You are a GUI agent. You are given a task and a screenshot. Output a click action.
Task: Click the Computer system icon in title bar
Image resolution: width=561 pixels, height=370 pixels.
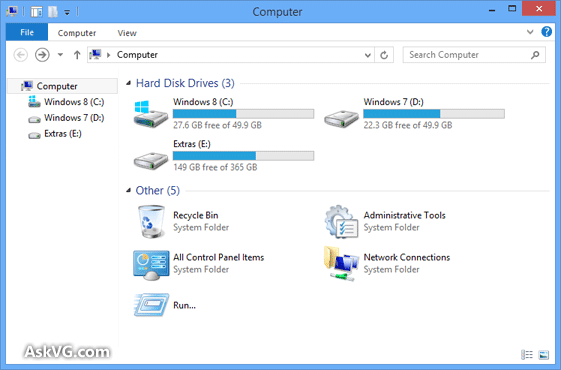coord(11,11)
